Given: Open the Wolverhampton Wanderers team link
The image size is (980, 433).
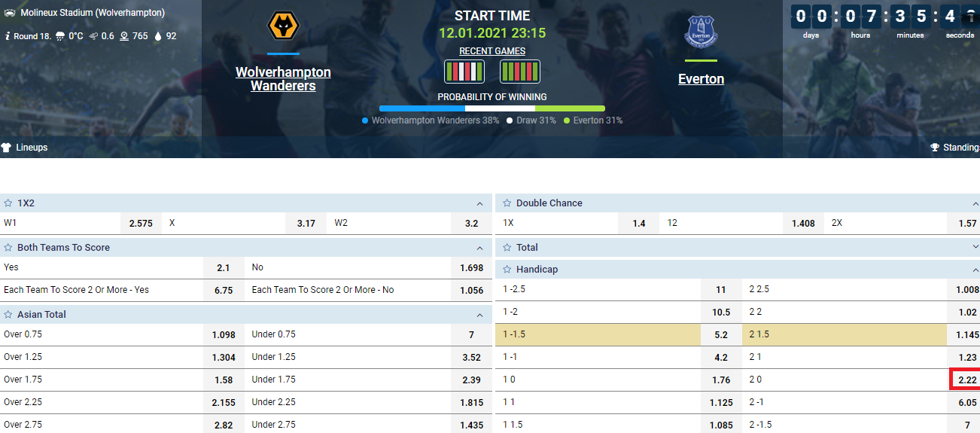Looking at the screenshot, I should pyautogui.click(x=283, y=79).
